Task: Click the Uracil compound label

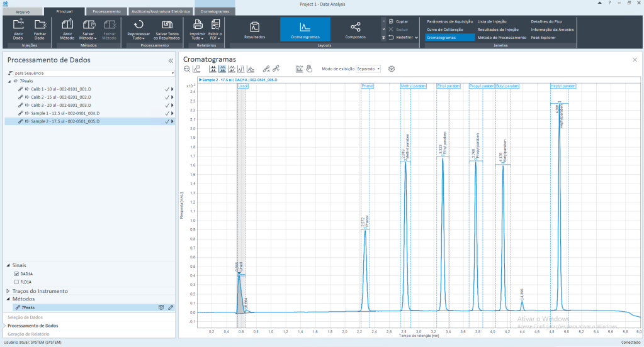Action: coord(243,86)
